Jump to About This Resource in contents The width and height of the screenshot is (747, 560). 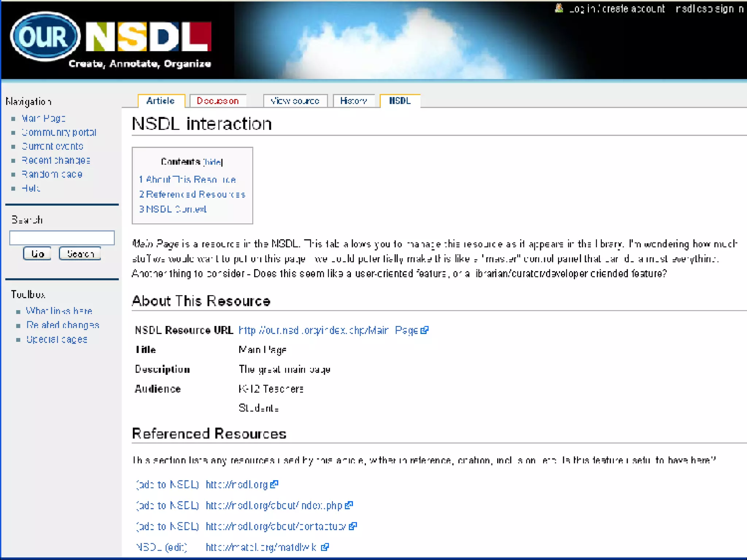coord(187,179)
